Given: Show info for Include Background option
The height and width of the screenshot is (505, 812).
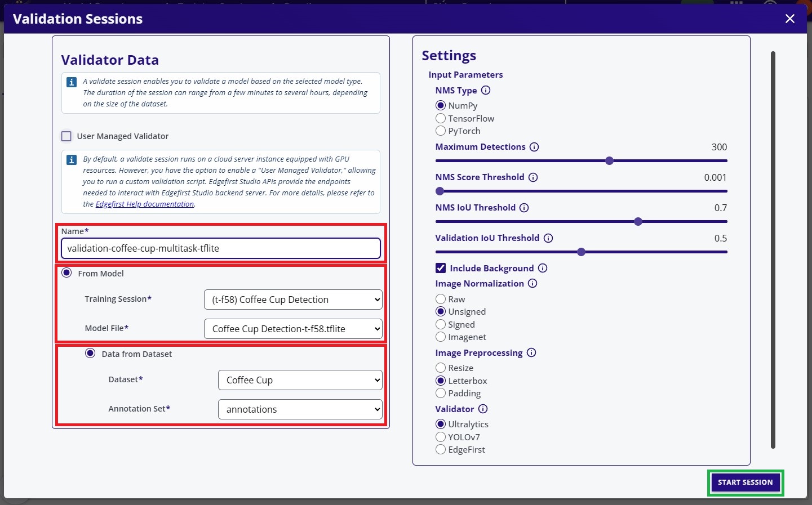Looking at the screenshot, I should pyautogui.click(x=543, y=268).
